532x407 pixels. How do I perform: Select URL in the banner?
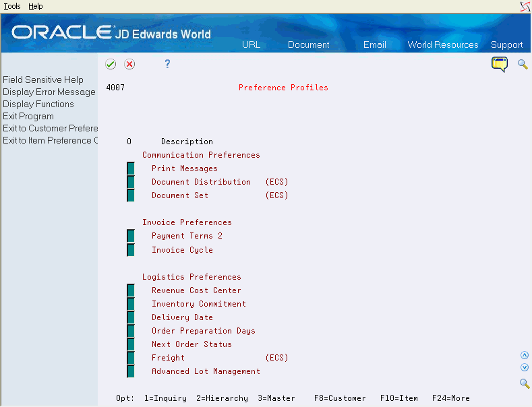tap(251, 44)
